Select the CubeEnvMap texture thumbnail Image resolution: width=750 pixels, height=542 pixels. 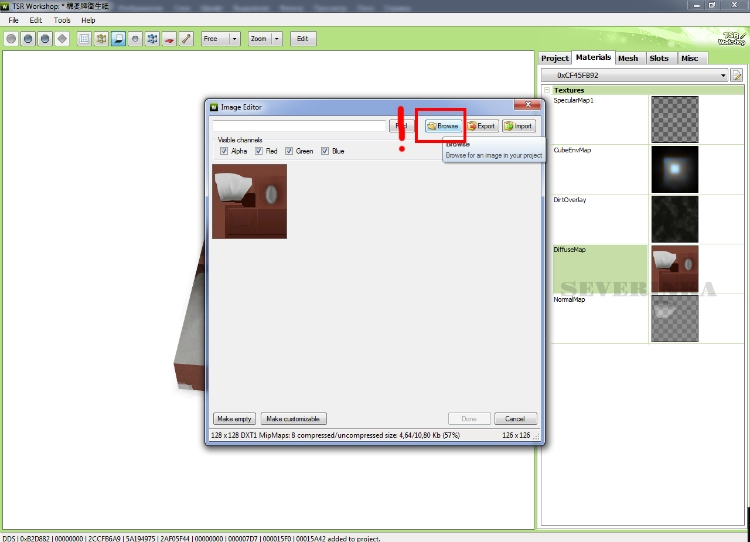pos(674,169)
